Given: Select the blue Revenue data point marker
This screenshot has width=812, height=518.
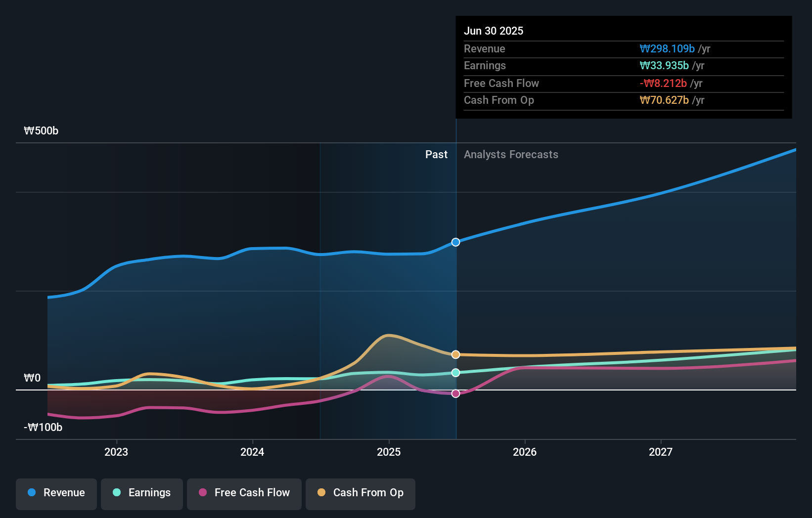Looking at the screenshot, I should (455, 242).
